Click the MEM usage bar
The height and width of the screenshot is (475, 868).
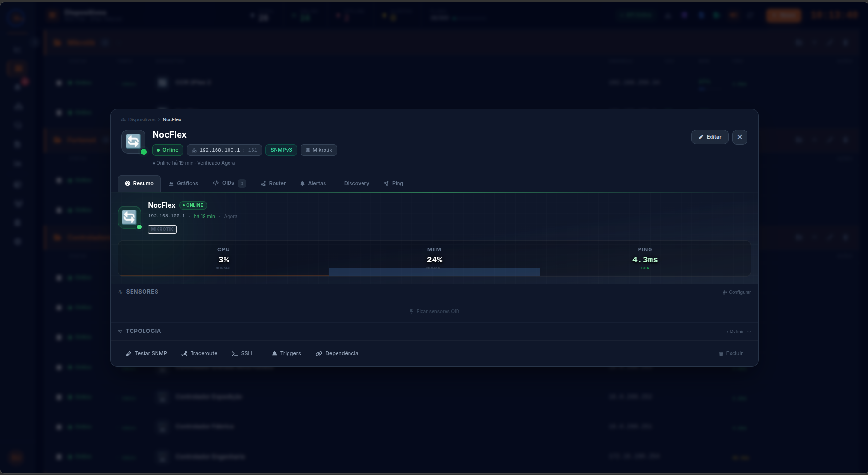(434, 272)
